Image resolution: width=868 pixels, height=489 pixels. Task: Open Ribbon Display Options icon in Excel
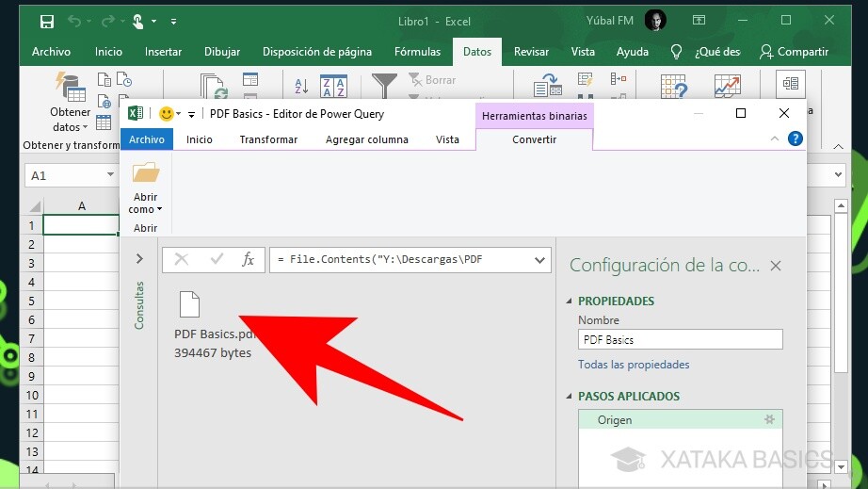(699, 21)
